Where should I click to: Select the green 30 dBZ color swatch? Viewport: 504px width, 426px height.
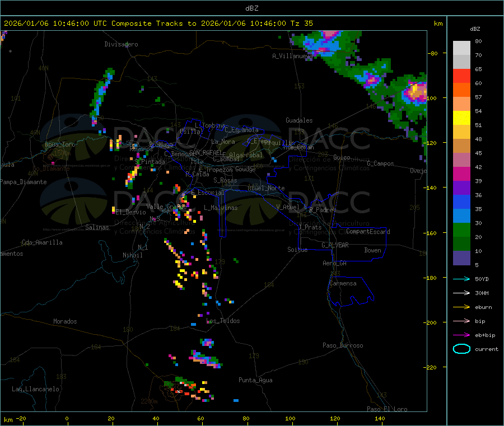tap(461, 230)
